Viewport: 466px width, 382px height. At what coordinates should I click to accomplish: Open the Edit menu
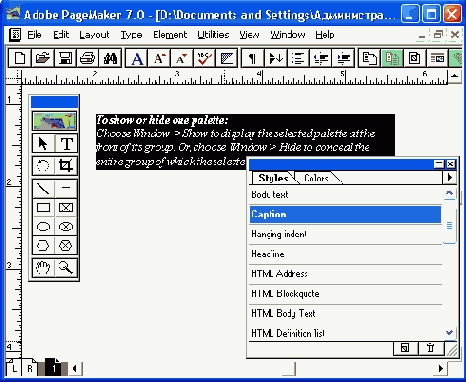(x=61, y=35)
